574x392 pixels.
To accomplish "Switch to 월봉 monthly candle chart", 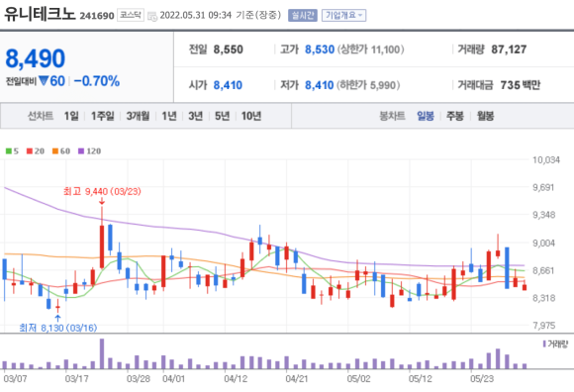I will pos(485,116).
